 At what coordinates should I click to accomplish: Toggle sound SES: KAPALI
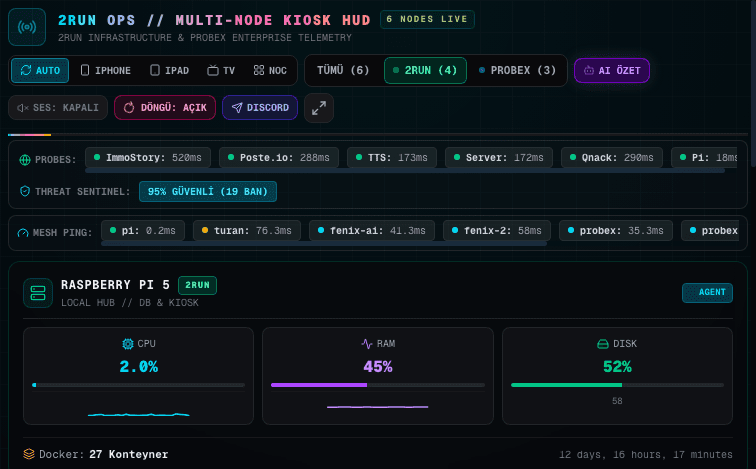coord(58,107)
